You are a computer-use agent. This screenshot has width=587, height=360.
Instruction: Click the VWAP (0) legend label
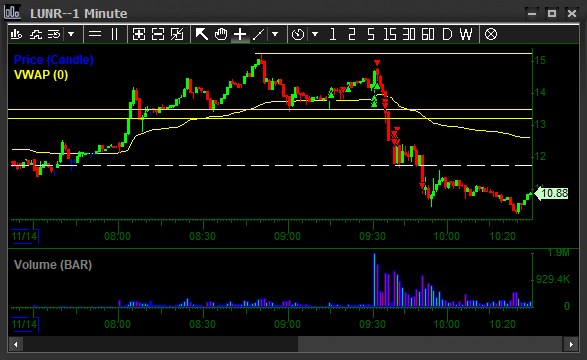coord(41,74)
